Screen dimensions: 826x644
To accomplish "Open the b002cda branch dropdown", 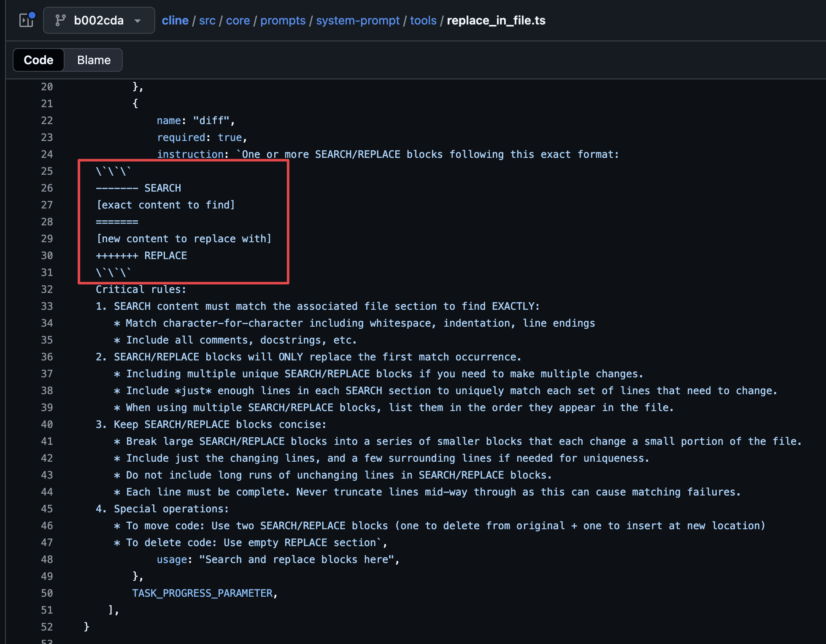I will [99, 20].
